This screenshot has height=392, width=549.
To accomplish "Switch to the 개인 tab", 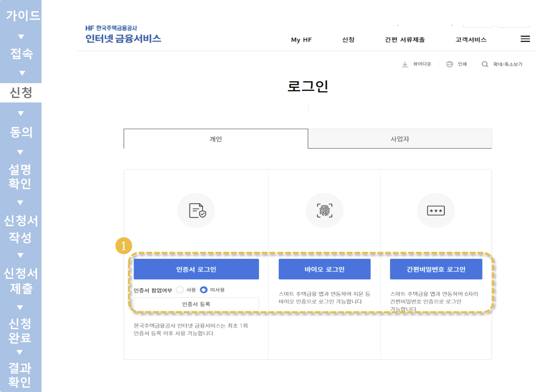I will (x=216, y=139).
